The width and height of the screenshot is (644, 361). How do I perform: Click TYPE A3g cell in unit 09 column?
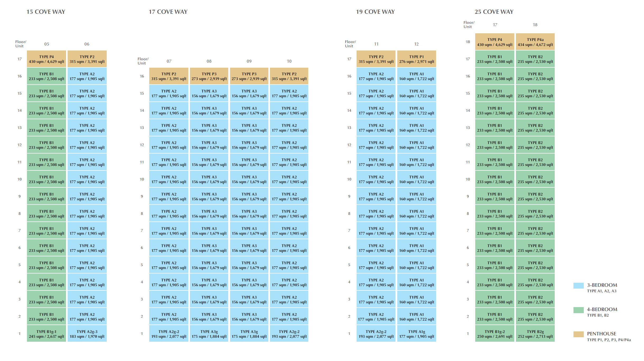(249, 334)
